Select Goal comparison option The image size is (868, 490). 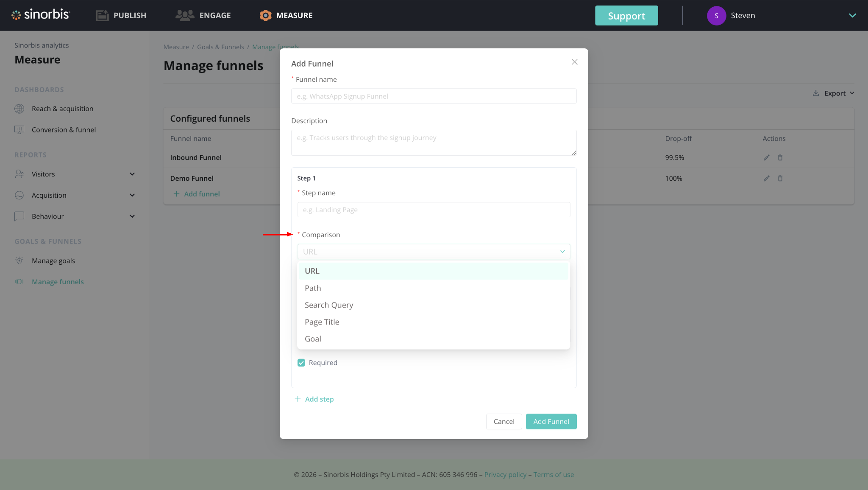pos(434,339)
